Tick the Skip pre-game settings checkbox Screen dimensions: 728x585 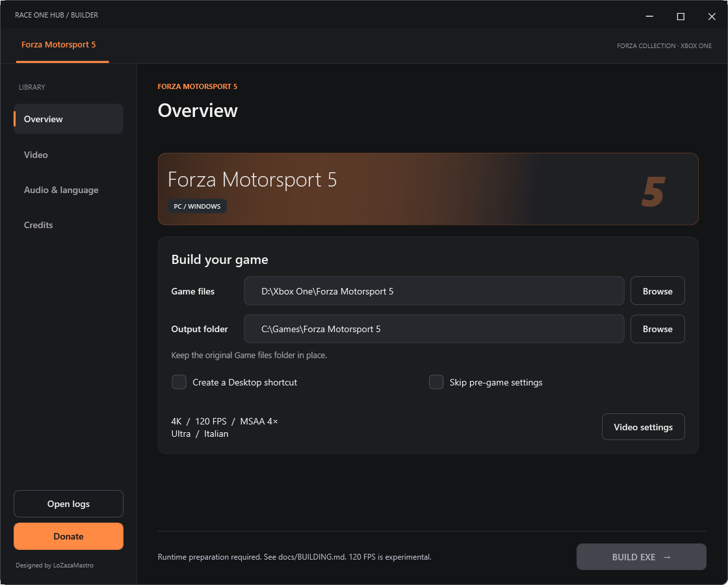436,382
